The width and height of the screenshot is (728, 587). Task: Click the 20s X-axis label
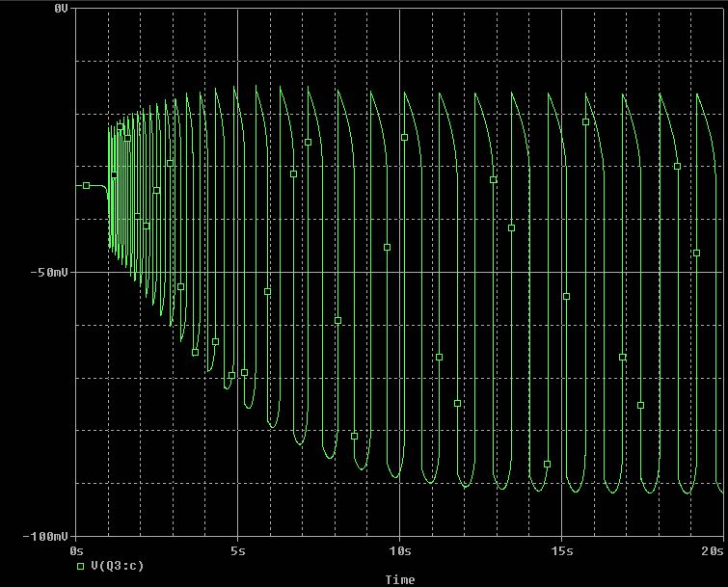point(713,550)
